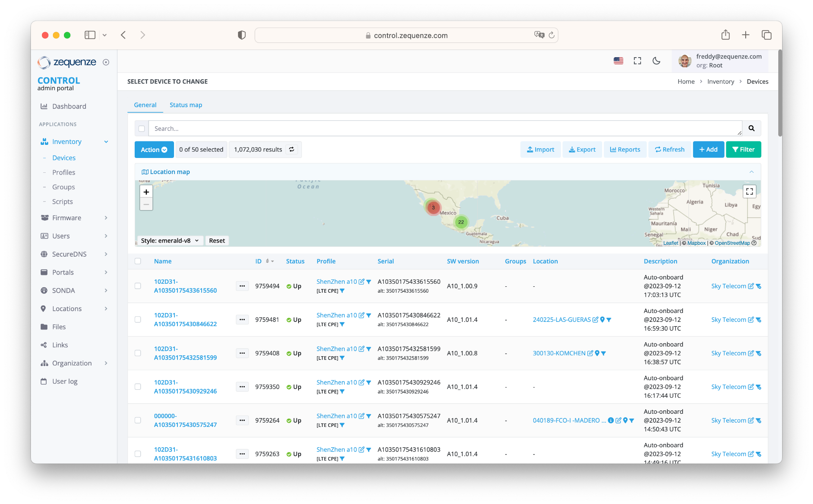
Task: Edit profile of device 9759494
Action: 361,282
